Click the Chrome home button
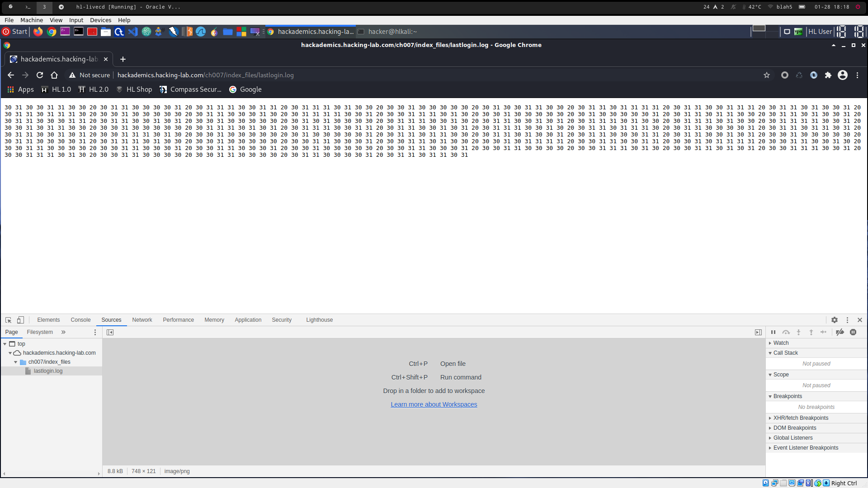The image size is (868, 488). 54,75
